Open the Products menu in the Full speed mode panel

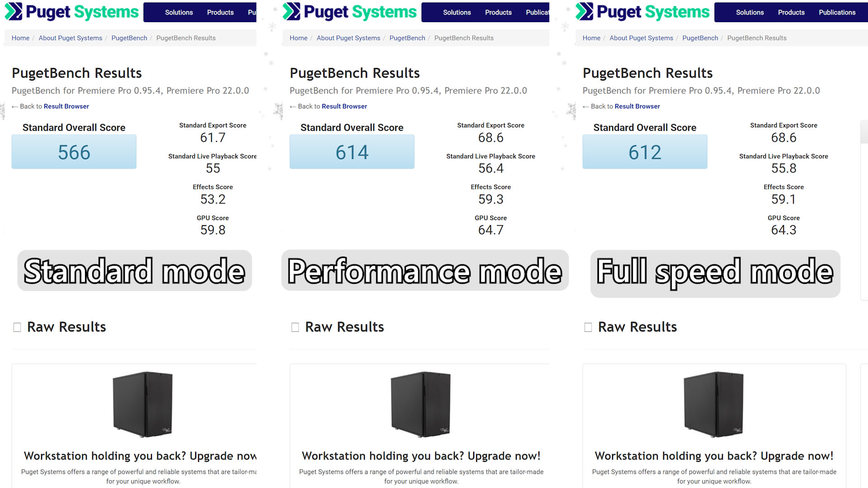[791, 12]
